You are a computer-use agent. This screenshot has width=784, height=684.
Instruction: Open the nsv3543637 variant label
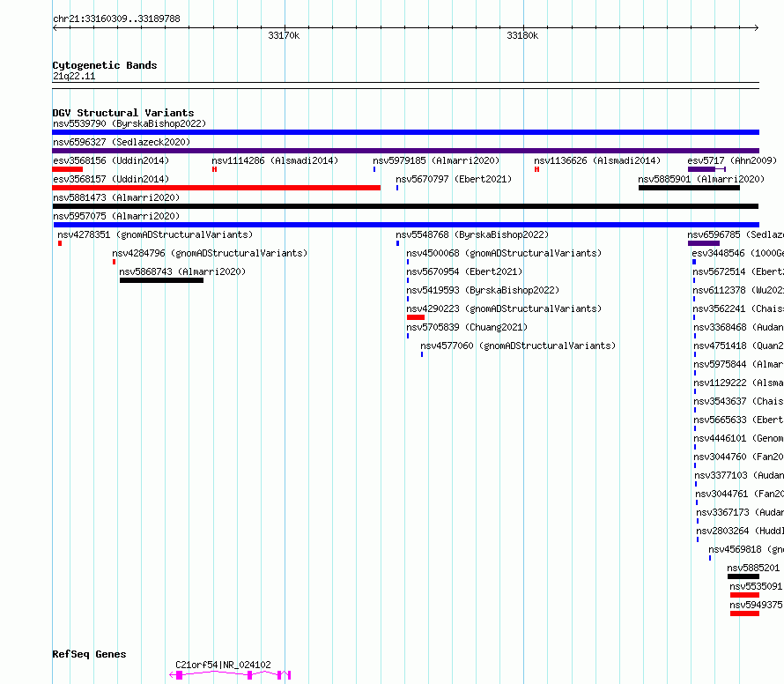pos(738,401)
